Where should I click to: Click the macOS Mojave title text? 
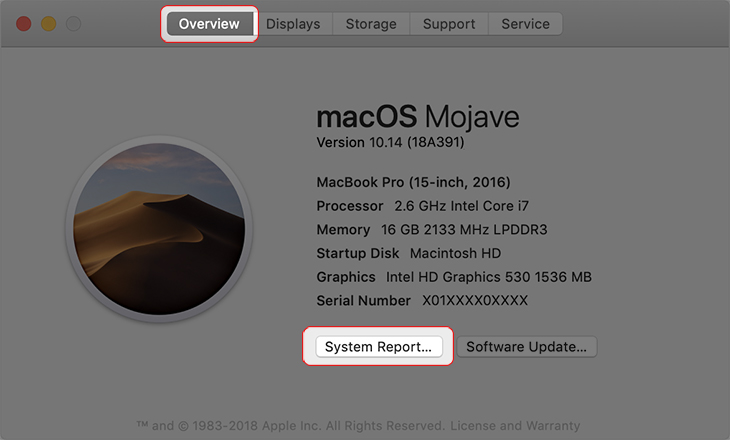point(418,116)
